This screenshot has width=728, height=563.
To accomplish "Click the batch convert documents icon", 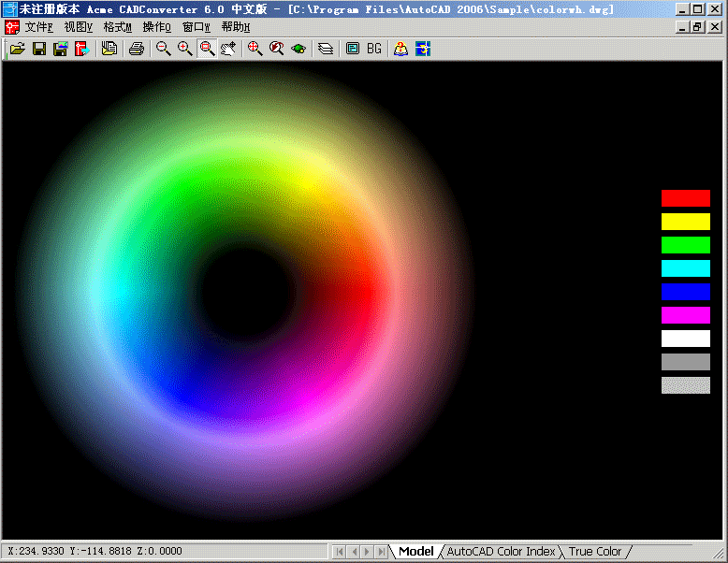I will click(x=109, y=49).
